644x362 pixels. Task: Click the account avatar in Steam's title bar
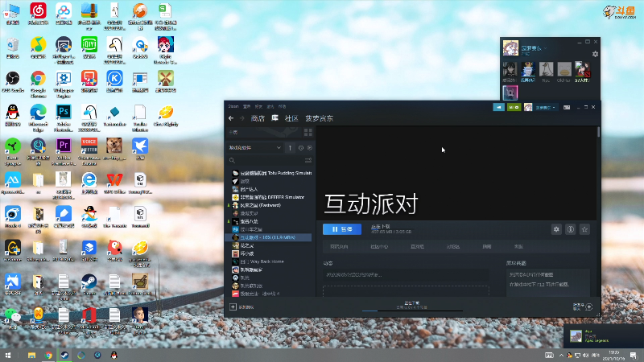[528, 107]
